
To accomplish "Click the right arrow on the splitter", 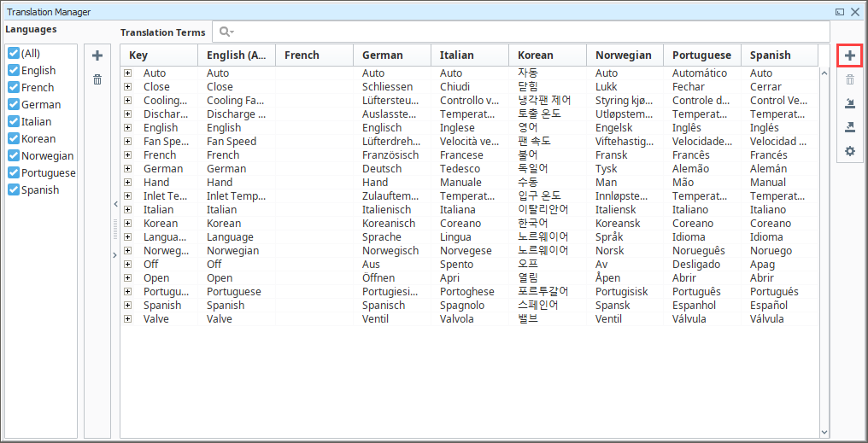I will coord(115,255).
